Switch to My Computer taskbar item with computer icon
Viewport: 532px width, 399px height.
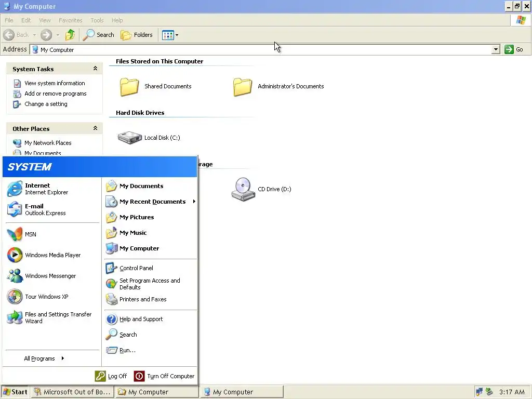pyautogui.click(x=242, y=392)
